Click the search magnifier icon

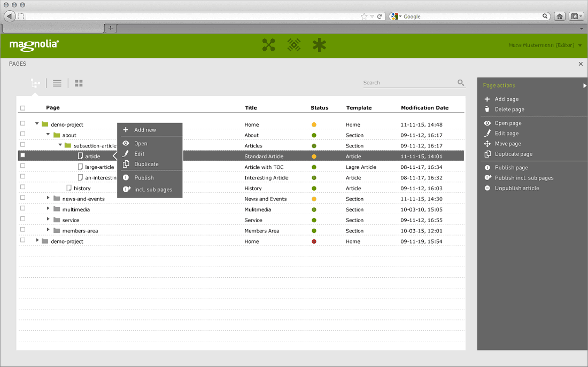click(460, 83)
